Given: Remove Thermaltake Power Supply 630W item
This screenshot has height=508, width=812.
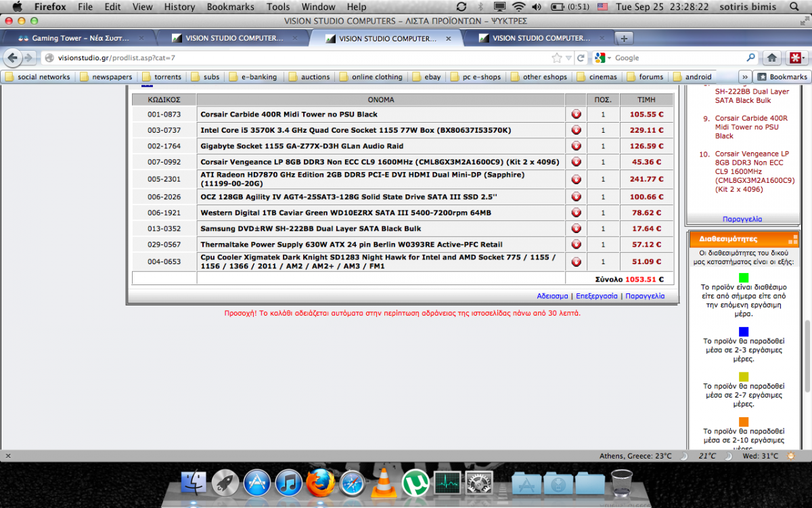Looking at the screenshot, I should [576, 245].
